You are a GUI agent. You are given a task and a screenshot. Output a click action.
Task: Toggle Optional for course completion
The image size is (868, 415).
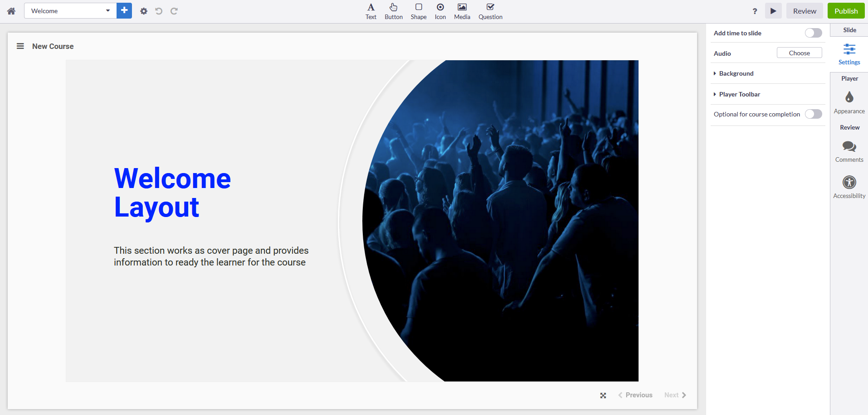point(813,114)
